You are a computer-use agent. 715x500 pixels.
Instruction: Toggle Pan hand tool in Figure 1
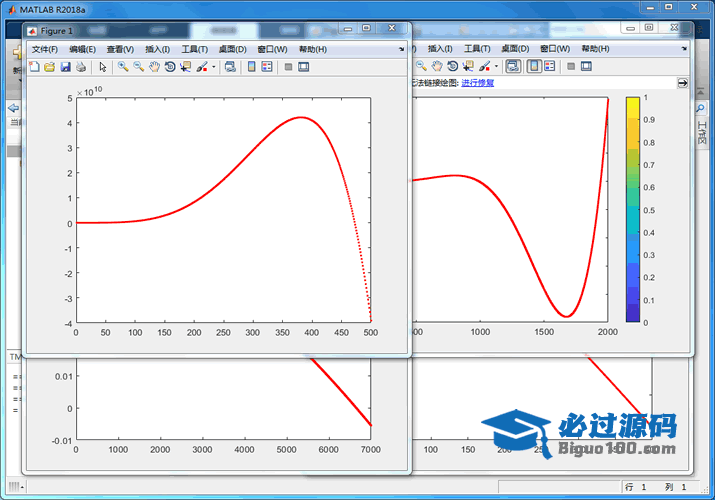click(155, 67)
